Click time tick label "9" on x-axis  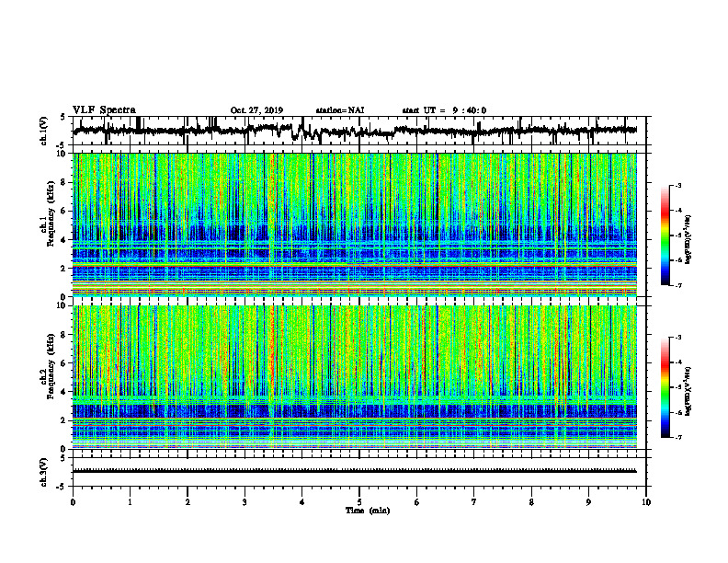(x=588, y=502)
